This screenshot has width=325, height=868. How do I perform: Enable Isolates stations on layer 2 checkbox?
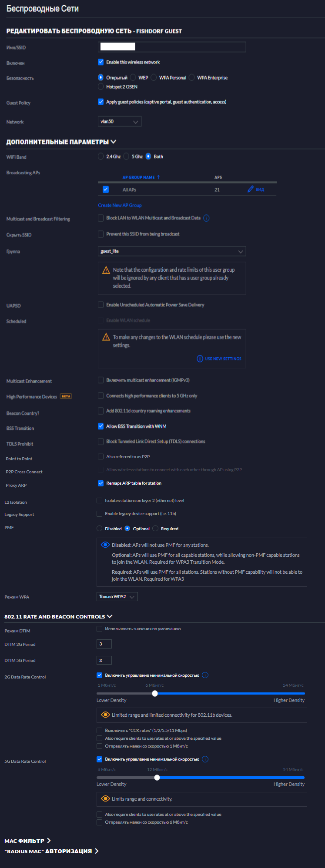coord(99,501)
